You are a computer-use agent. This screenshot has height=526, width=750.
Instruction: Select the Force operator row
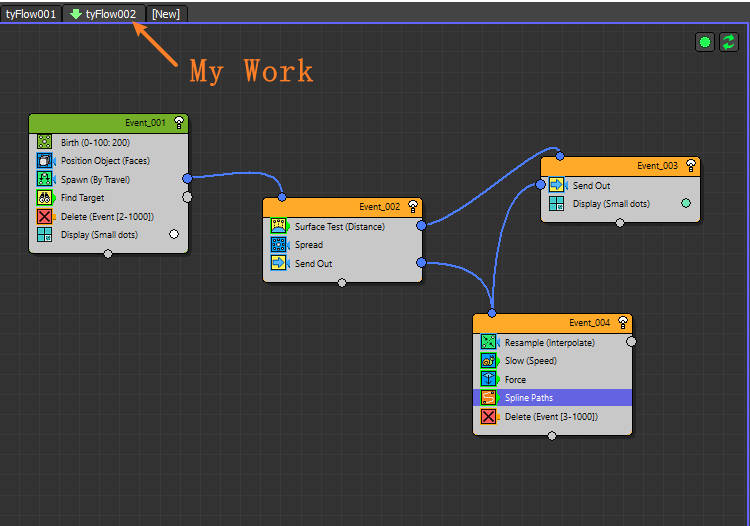coord(552,379)
